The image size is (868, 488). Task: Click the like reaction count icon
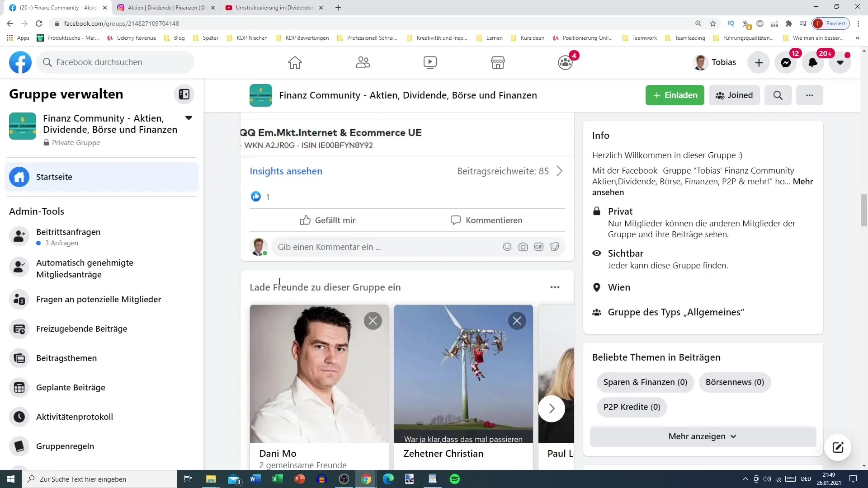[256, 197]
